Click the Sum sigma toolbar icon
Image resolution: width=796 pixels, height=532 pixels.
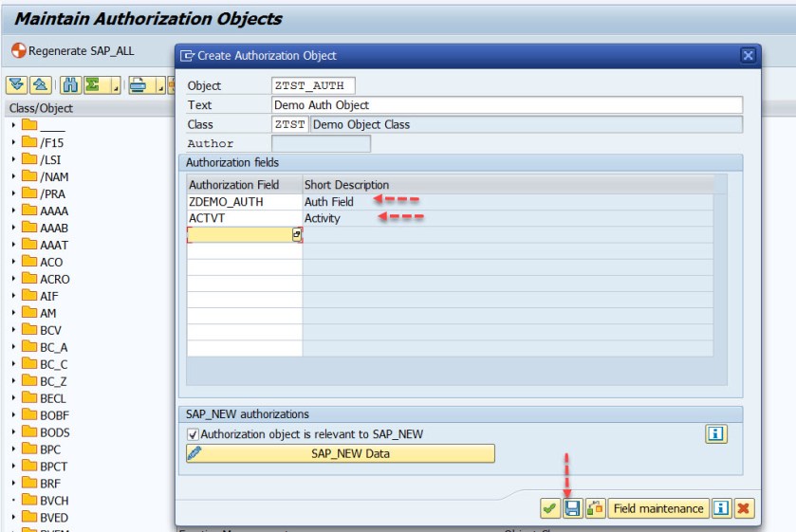(95, 84)
